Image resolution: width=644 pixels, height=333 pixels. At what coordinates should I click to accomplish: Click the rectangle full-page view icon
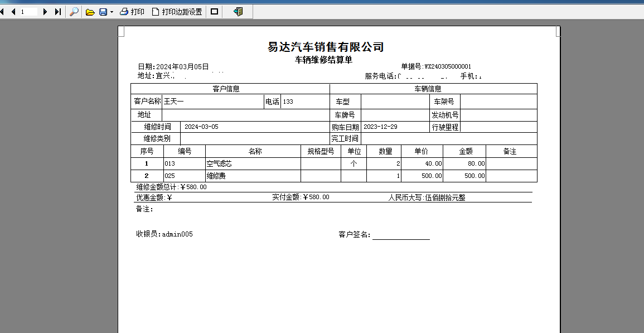click(x=215, y=12)
